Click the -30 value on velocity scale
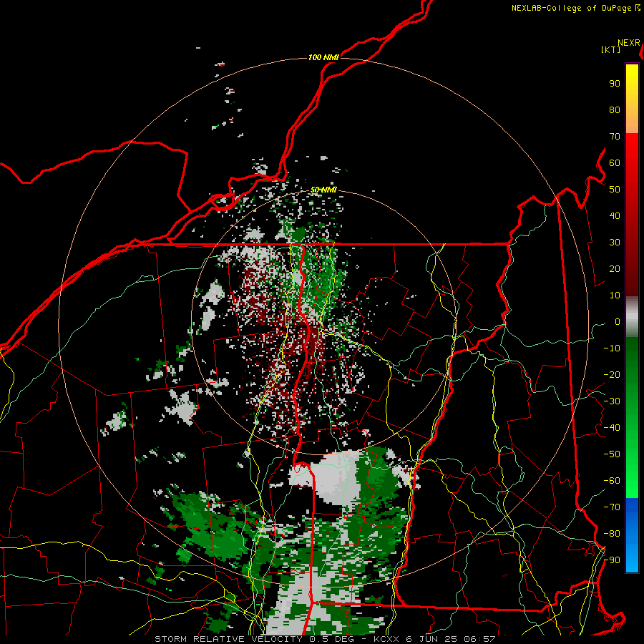This screenshot has height=644, width=644. 612,401
